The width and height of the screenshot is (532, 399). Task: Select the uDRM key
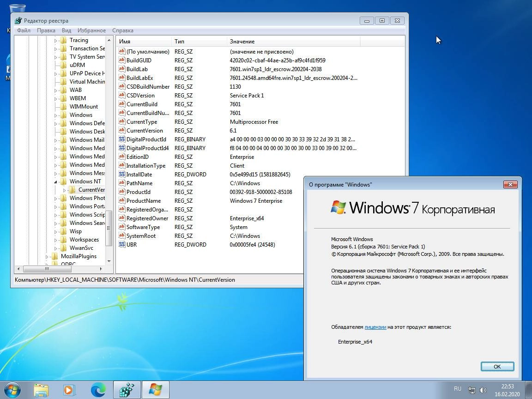click(x=78, y=65)
